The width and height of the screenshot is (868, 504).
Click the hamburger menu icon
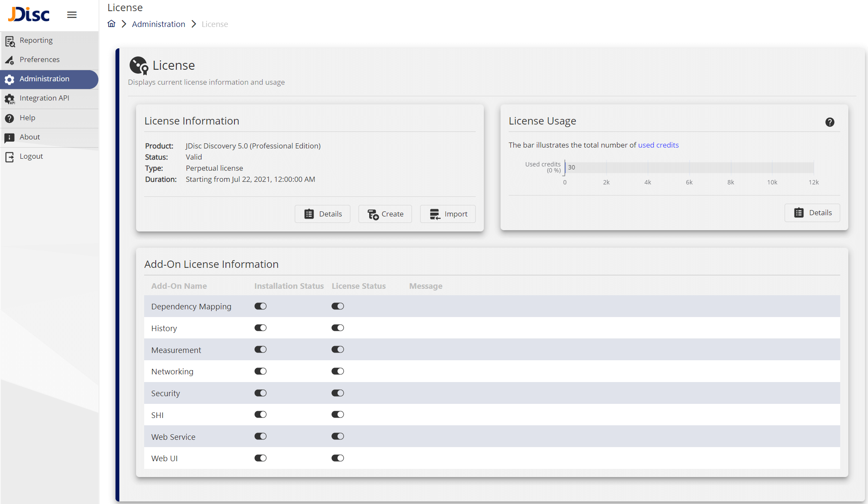(x=72, y=15)
